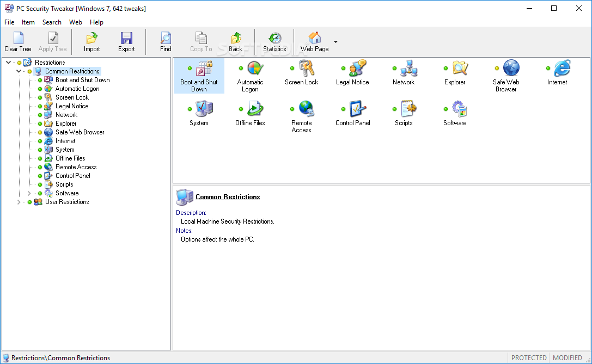
Task: Toggle yellow status dot beside Safe Web Browser in tree
Action: point(40,132)
